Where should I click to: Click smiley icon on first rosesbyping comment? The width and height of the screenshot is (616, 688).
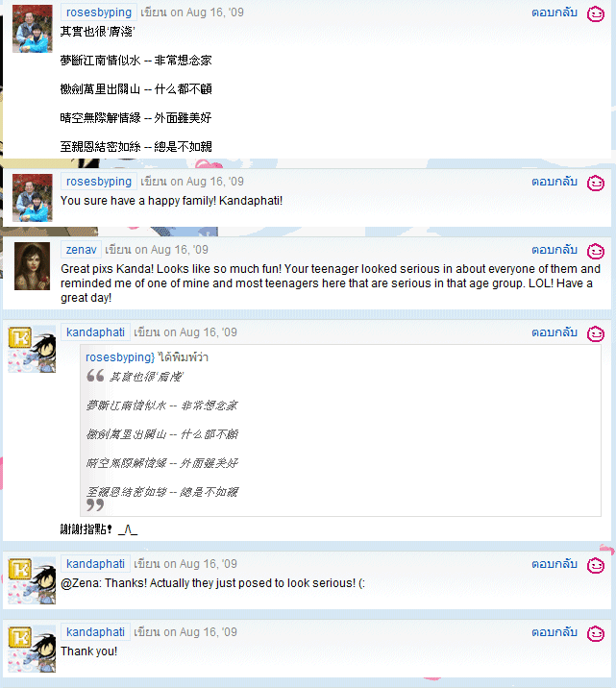[x=596, y=14]
